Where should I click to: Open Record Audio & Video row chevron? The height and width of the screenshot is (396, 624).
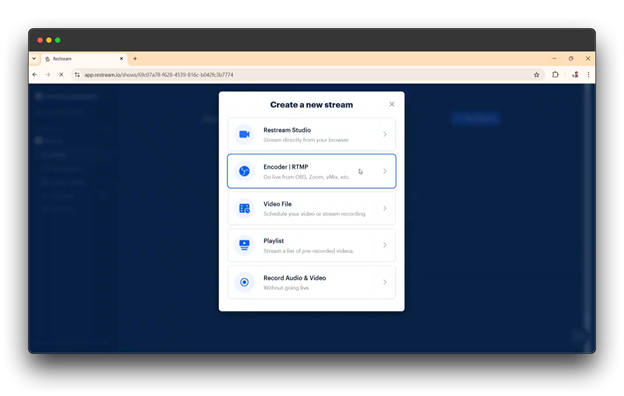click(385, 282)
